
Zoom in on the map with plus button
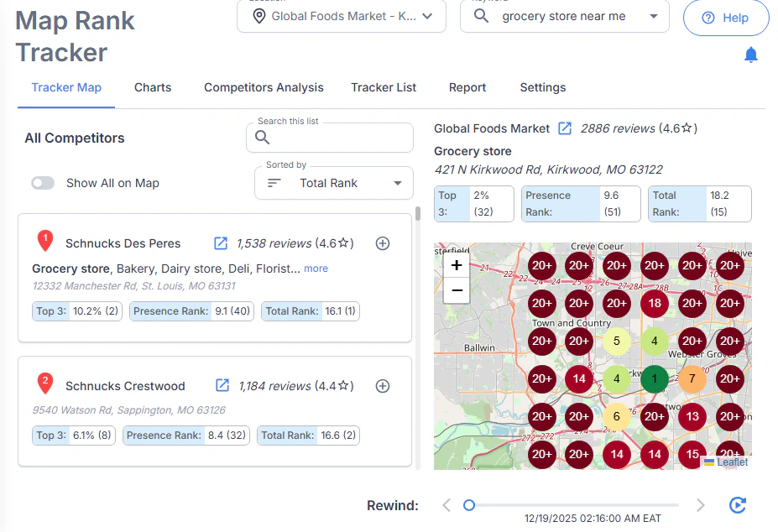[x=457, y=265]
